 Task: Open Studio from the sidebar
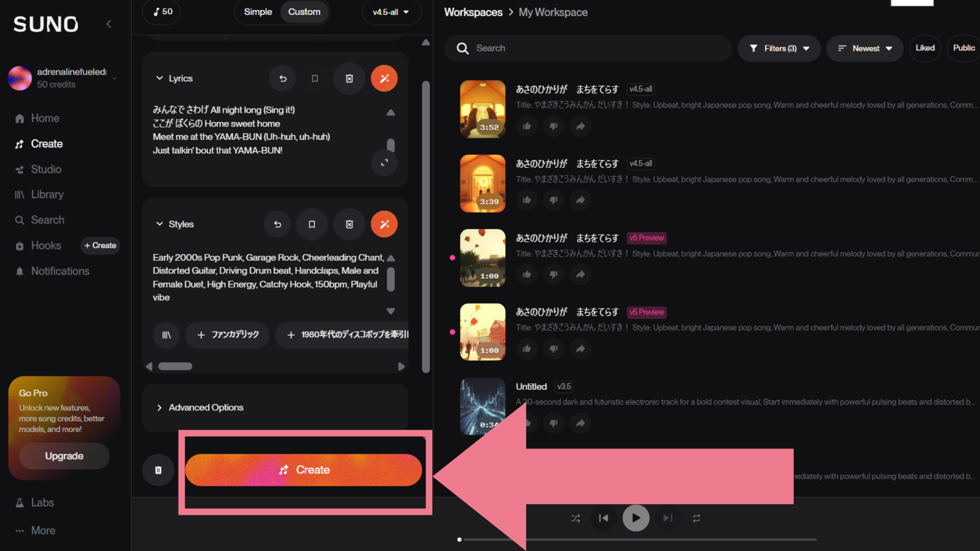click(x=46, y=169)
